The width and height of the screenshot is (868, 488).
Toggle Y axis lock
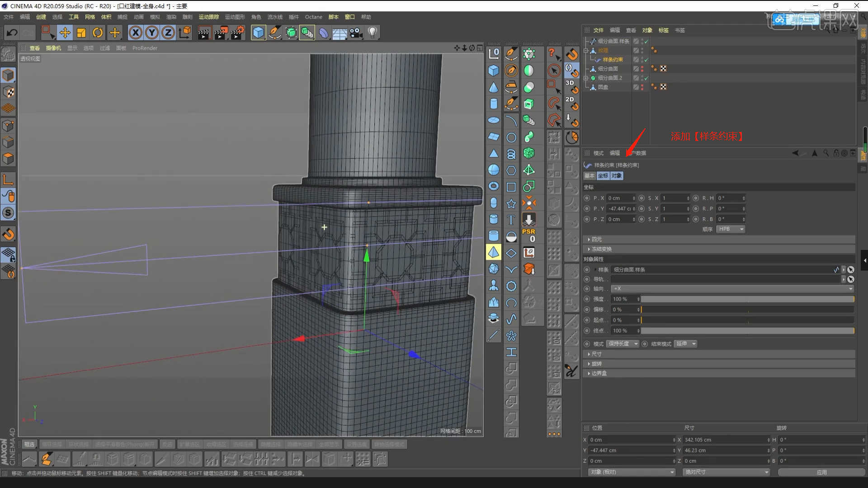(x=152, y=33)
